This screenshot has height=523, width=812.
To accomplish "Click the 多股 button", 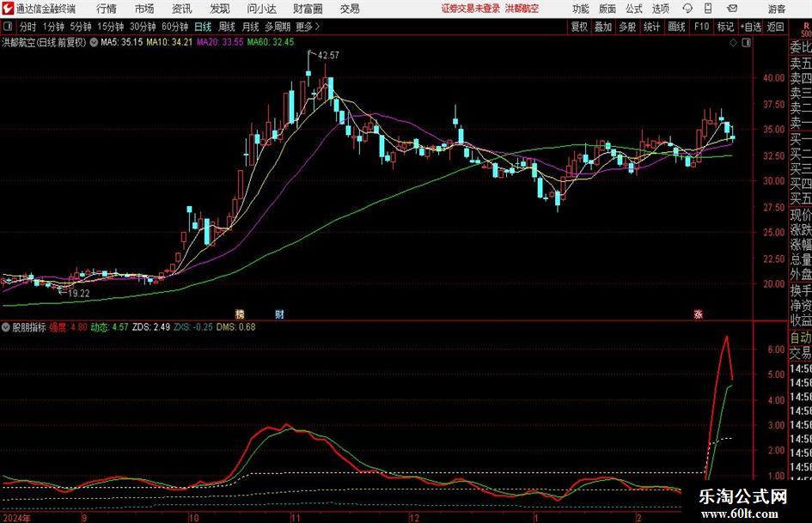I will 627,27.
